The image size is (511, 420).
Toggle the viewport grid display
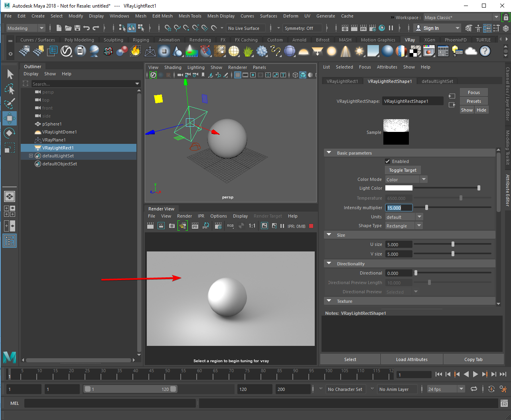coord(238,75)
